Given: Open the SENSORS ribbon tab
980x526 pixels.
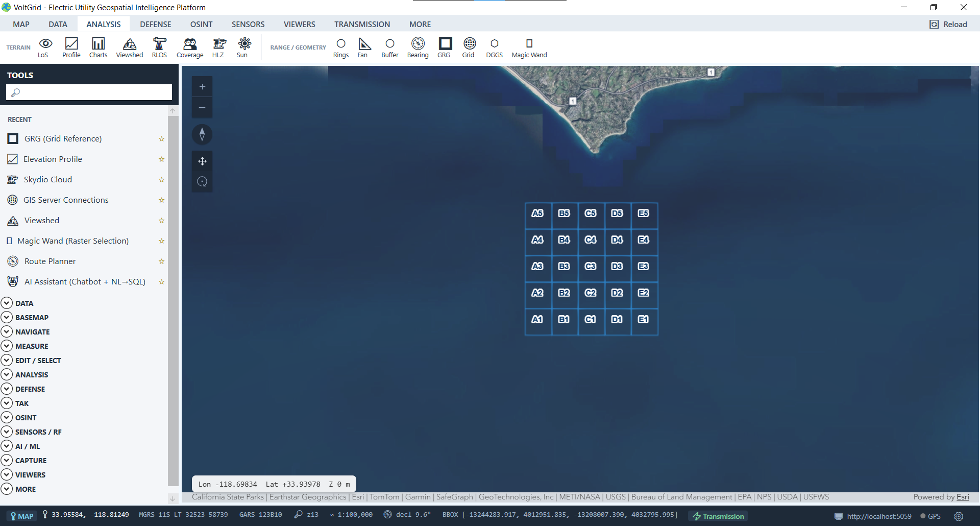Looking at the screenshot, I should click(x=248, y=25).
